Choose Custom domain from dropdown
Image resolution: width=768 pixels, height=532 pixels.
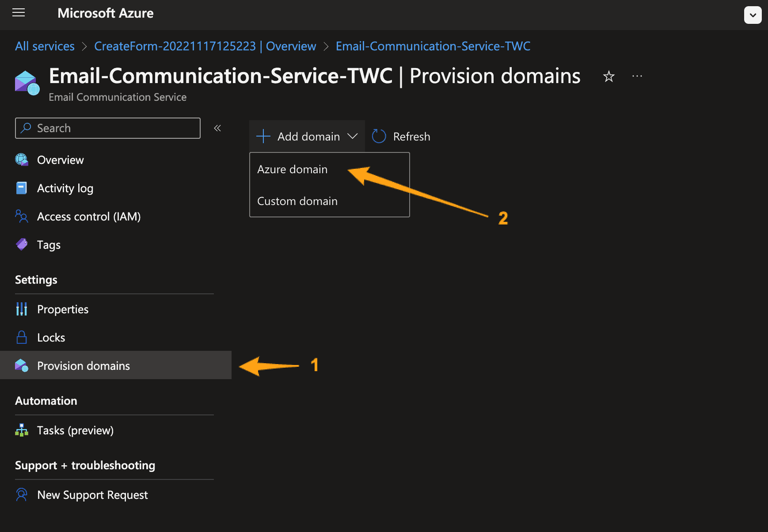tap(330, 201)
